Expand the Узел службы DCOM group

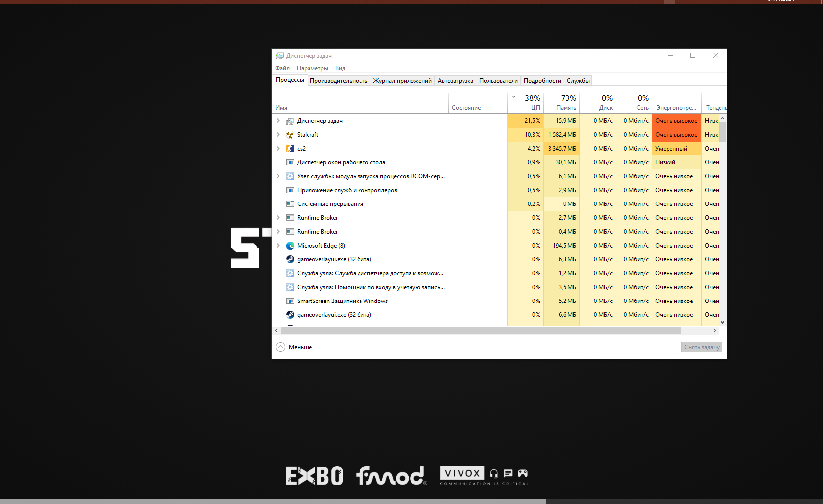click(x=278, y=176)
